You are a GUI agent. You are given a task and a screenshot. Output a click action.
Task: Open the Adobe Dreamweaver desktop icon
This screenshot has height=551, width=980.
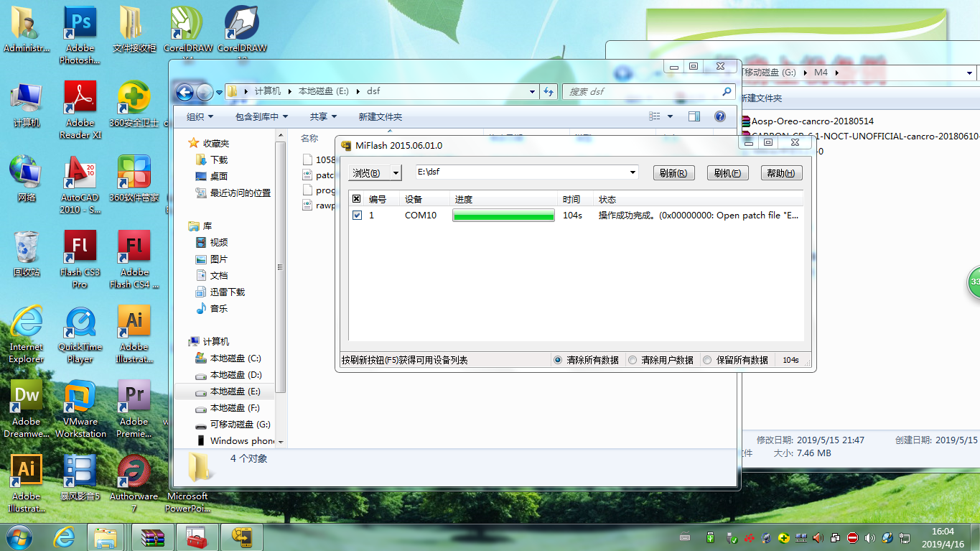pos(27,409)
